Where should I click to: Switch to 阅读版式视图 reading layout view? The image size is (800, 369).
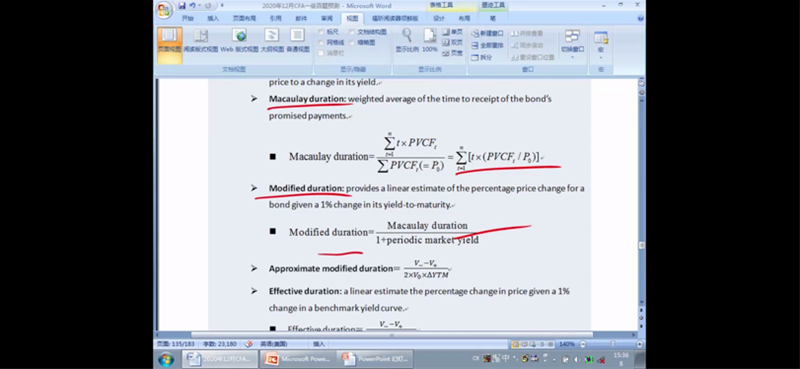(201, 41)
